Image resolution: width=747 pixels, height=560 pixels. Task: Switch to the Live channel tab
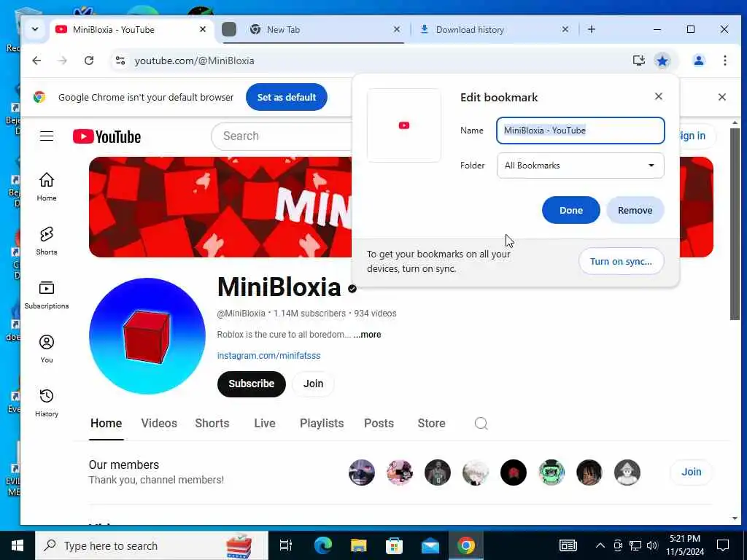pos(264,424)
